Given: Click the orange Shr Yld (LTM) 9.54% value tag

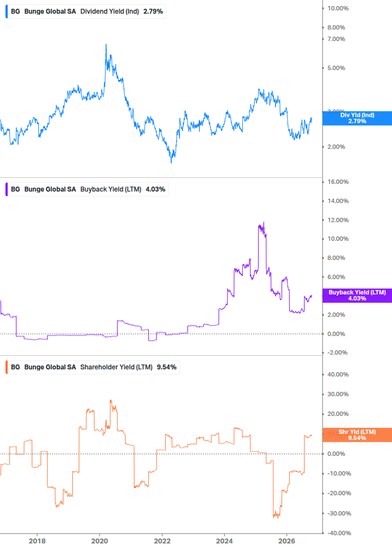Looking at the screenshot, I should coord(357,435).
